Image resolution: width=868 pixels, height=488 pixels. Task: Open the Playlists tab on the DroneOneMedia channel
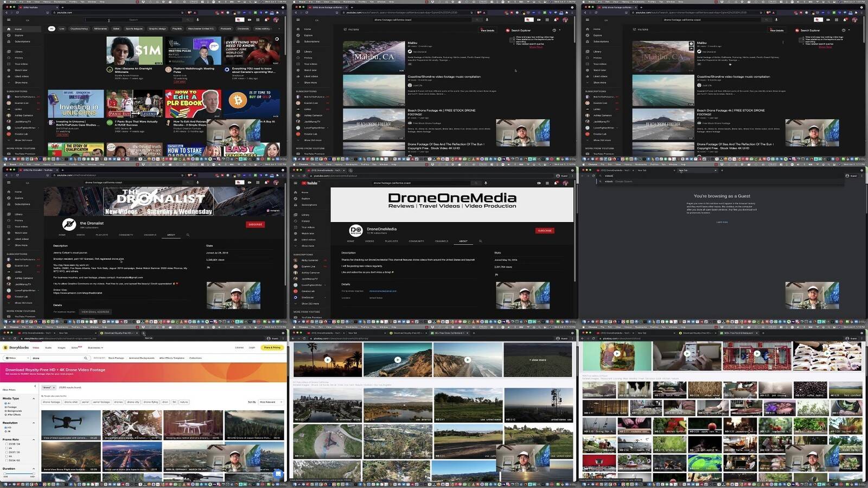(x=391, y=241)
